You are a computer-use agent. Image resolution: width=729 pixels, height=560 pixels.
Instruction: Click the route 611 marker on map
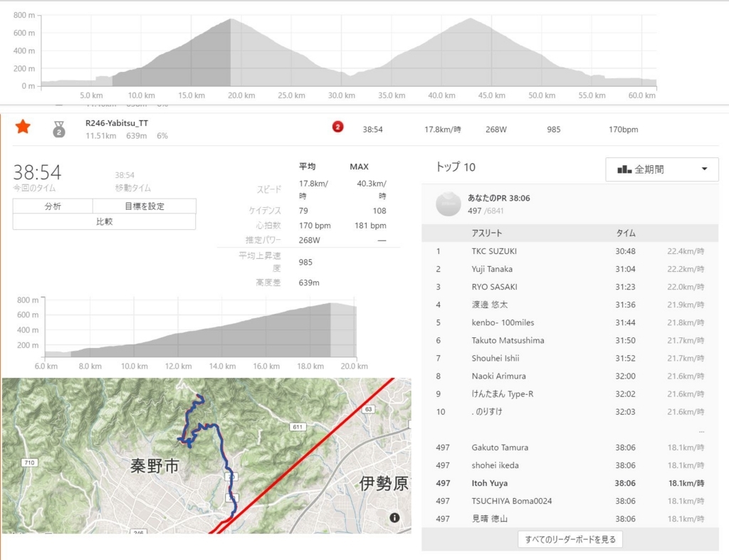click(x=298, y=427)
